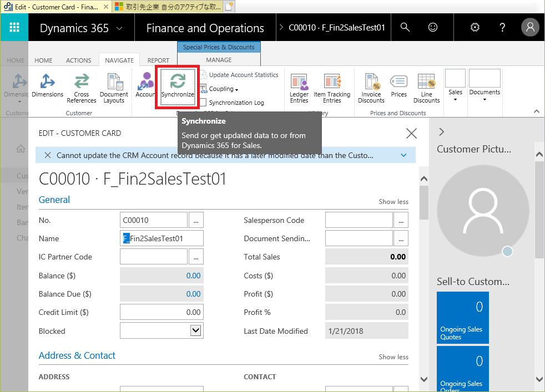Click the No. input field

coord(154,220)
